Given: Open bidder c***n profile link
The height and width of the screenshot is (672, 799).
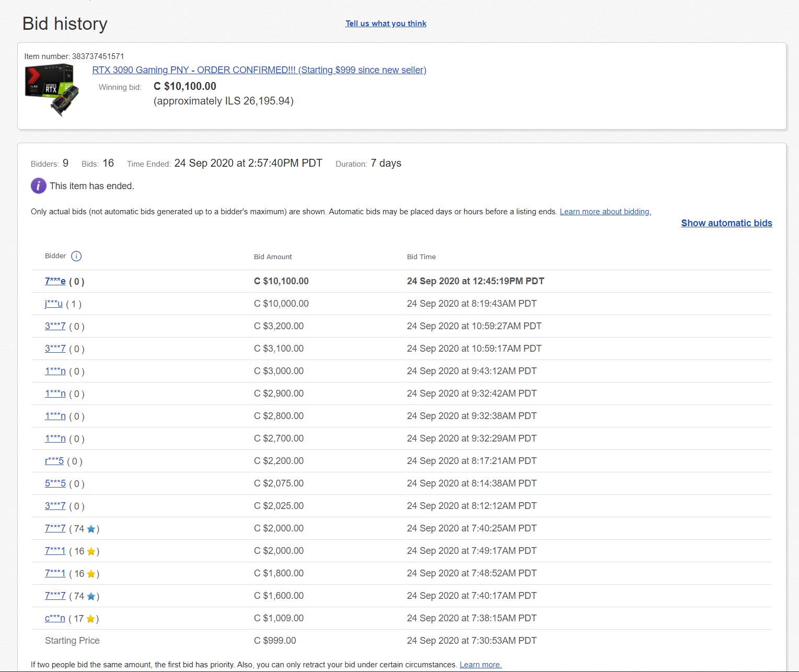Looking at the screenshot, I should point(55,618).
